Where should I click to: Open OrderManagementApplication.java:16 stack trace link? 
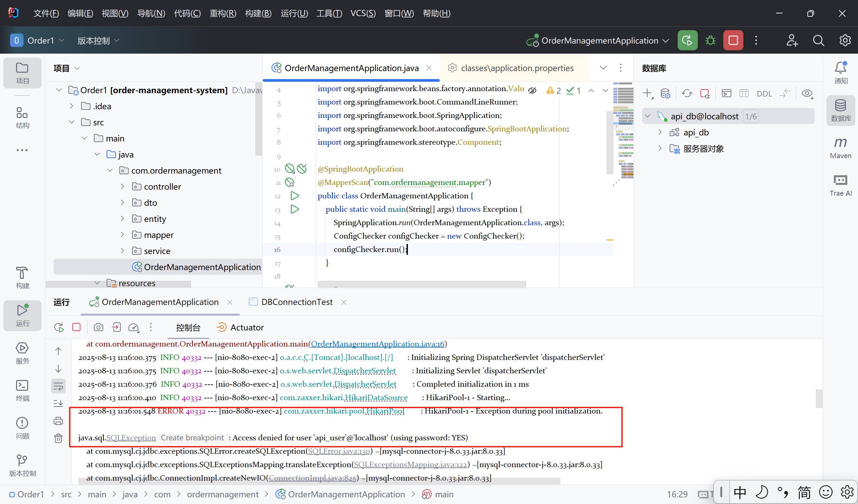pyautogui.click(x=377, y=343)
